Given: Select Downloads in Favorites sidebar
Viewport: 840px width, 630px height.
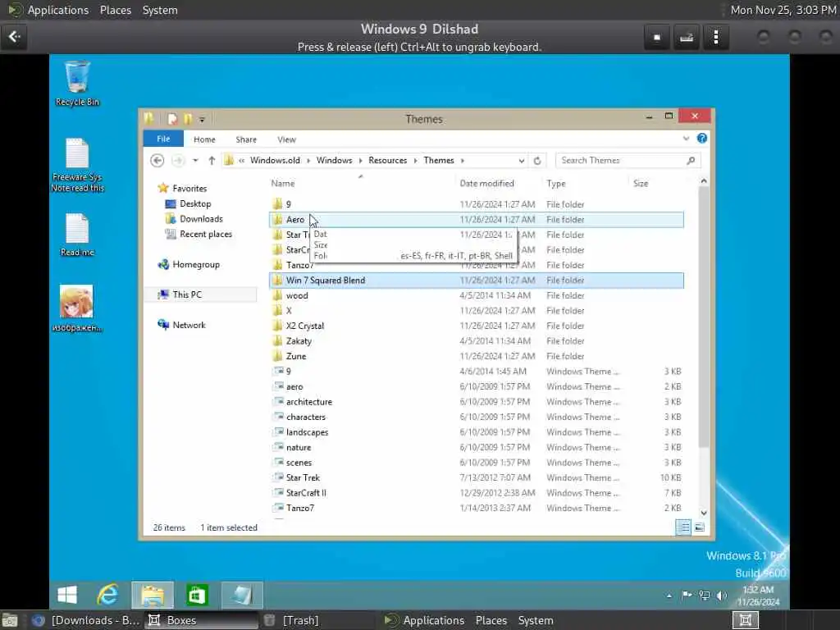Looking at the screenshot, I should pos(201,218).
